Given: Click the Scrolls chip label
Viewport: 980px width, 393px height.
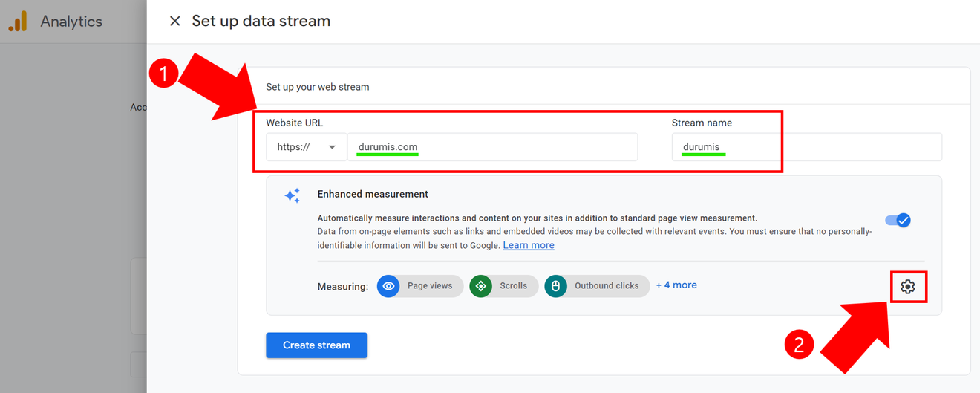Looking at the screenshot, I should click(x=514, y=286).
